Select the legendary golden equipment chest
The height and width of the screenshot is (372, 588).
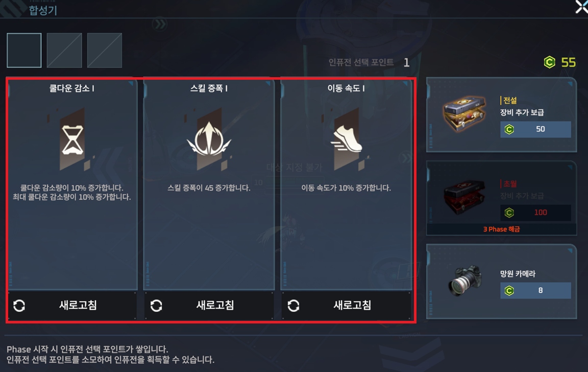pyautogui.click(x=464, y=114)
